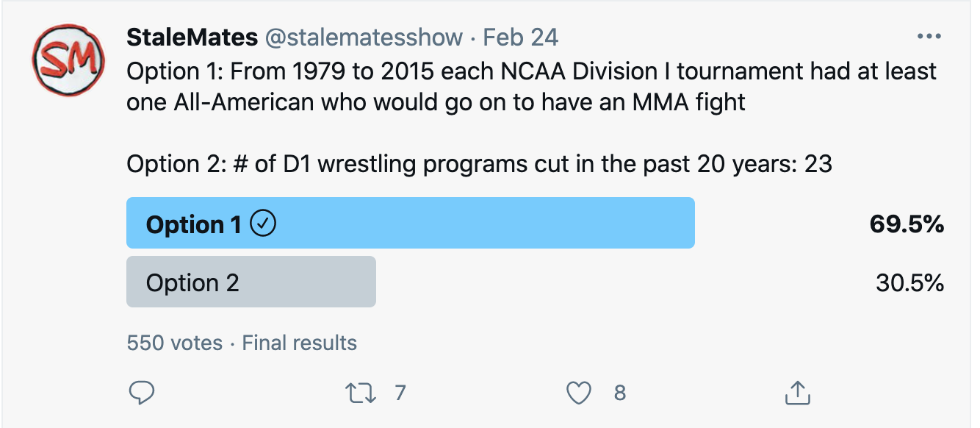This screenshot has width=980, height=428.
Task: Like the tweet with the heart icon
Action: (579, 393)
